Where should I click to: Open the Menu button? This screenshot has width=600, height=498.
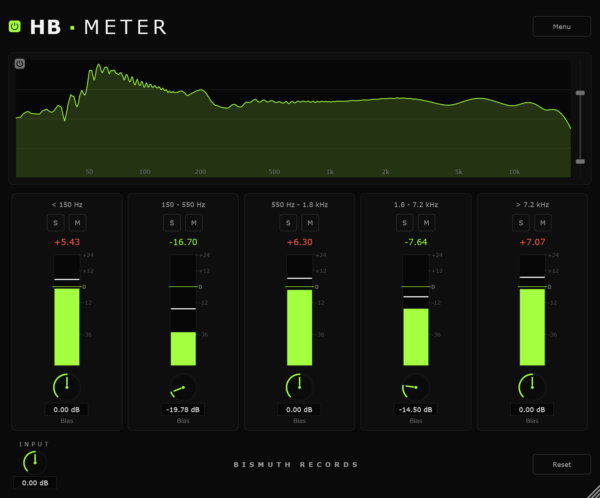(x=561, y=26)
